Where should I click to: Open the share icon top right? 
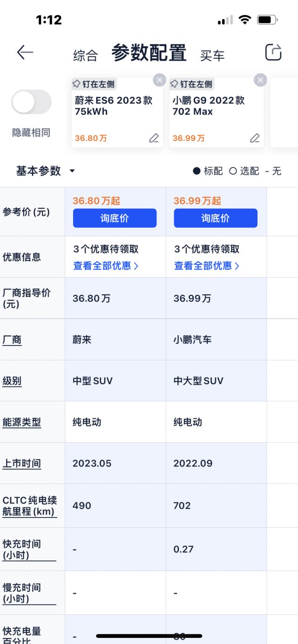(273, 53)
